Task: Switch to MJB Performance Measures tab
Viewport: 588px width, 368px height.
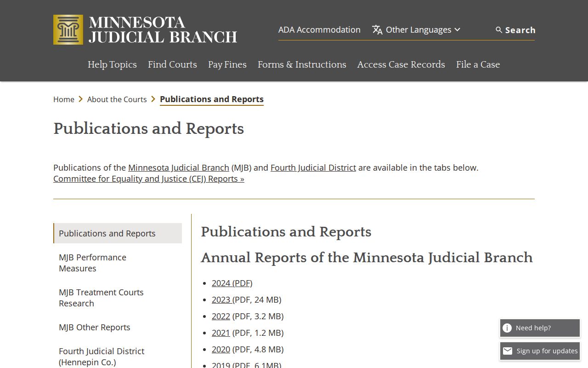Action: coord(118,263)
